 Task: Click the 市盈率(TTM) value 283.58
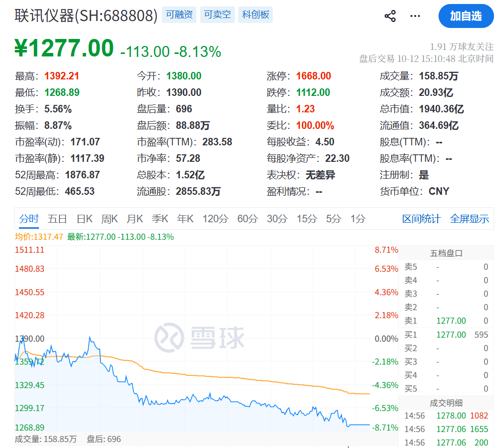pos(217,142)
